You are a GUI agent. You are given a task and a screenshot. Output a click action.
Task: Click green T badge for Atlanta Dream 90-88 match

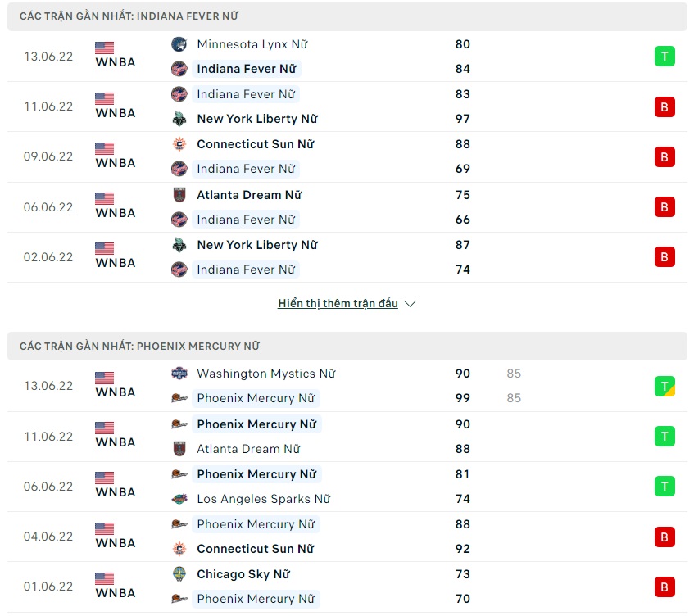click(665, 437)
